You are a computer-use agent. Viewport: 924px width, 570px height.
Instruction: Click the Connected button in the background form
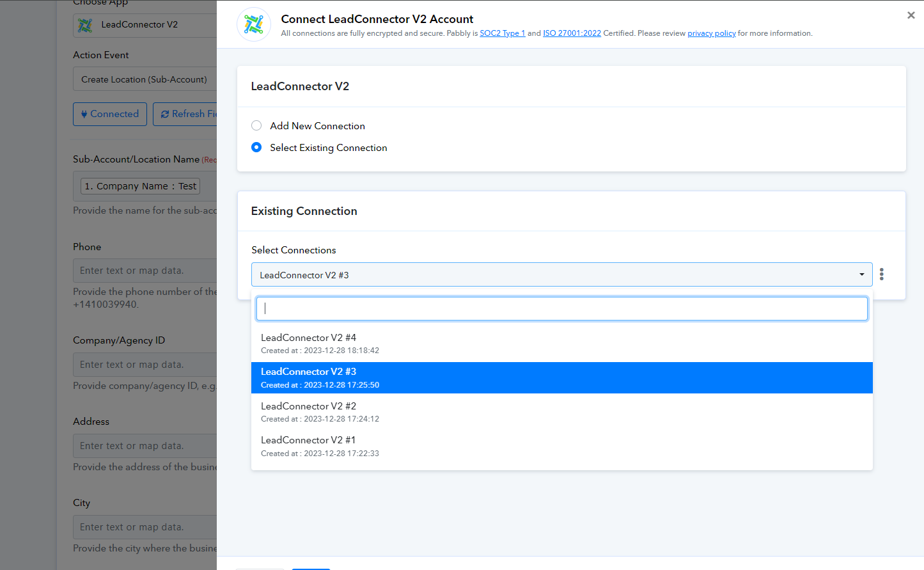(x=110, y=114)
